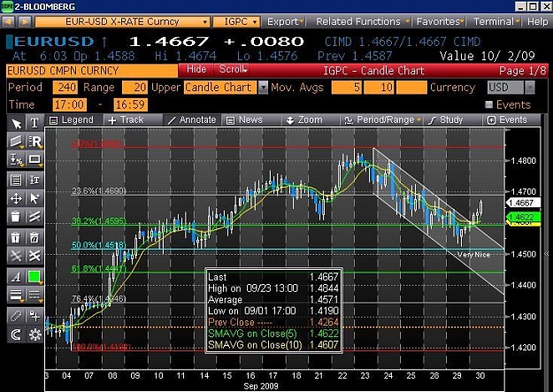Select the edit text tool
Viewport: 553px width, 392px height.
pos(35,181)
